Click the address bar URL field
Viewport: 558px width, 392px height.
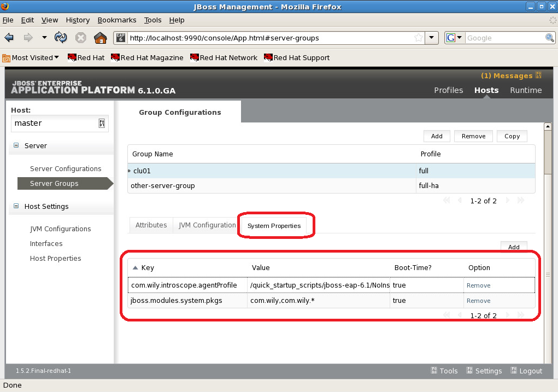point(271,38)
